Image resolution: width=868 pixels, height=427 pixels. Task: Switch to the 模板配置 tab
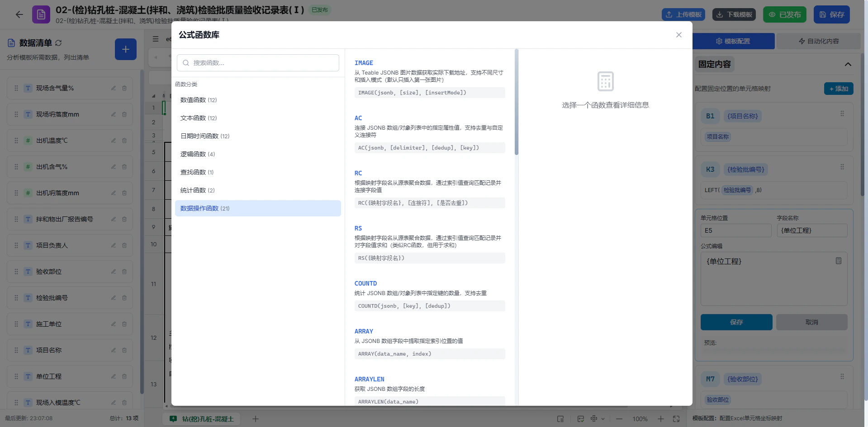pos(733,41)
